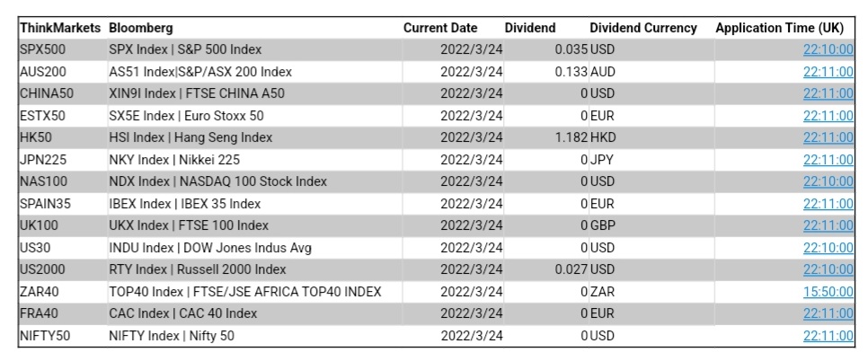
Task: Click the SPX500 application time link
Action: [x=828, y=49]
